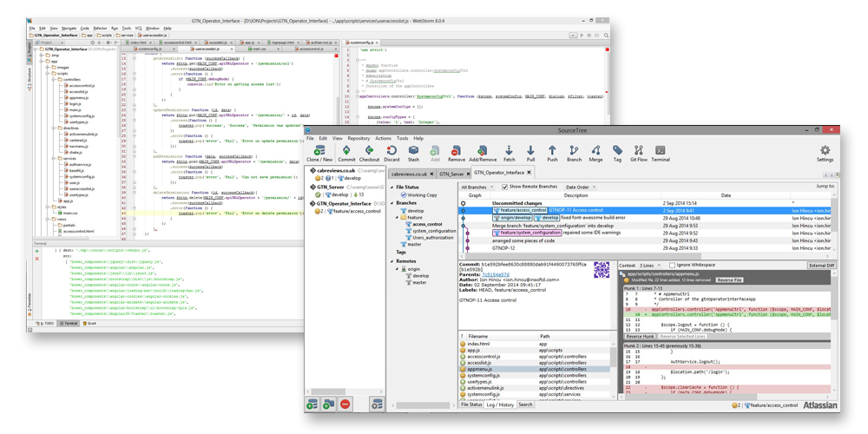Click green plus icon in WebStorm Terminal panel
868x434 pixels.
pyautogui.click(x=37, y=251)
